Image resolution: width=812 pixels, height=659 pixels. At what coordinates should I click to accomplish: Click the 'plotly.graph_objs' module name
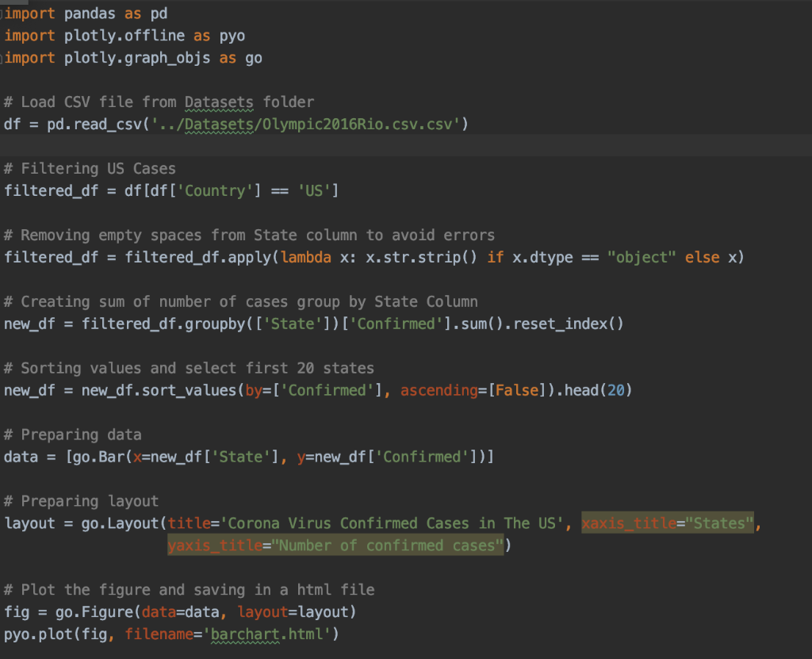pos(137,58)
